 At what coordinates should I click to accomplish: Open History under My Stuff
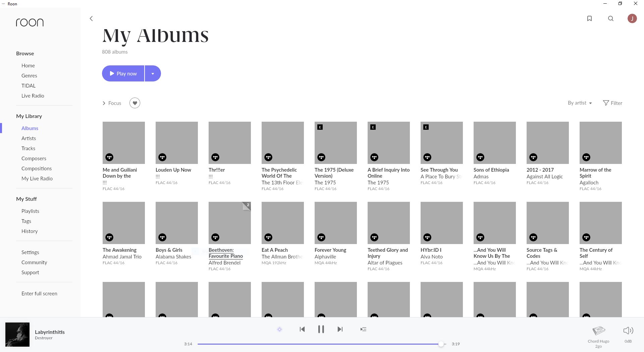pyautogui.click(x=30, y=231)
